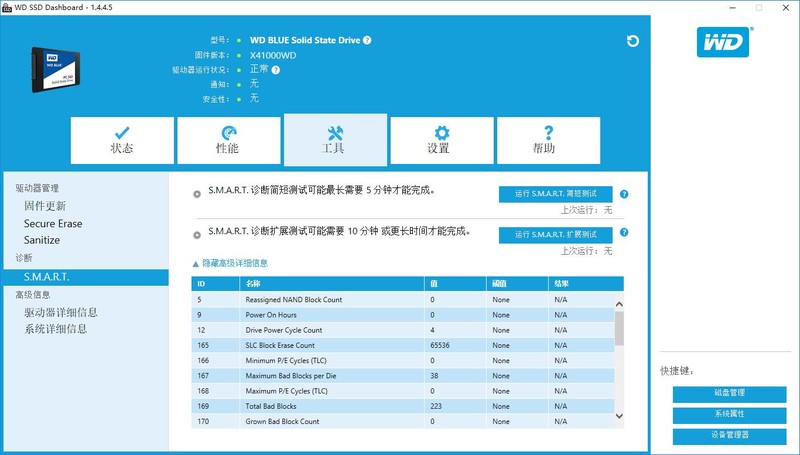Click the 值 column header
The width and height of the screenshot is (800, 455).
(455, 284)
